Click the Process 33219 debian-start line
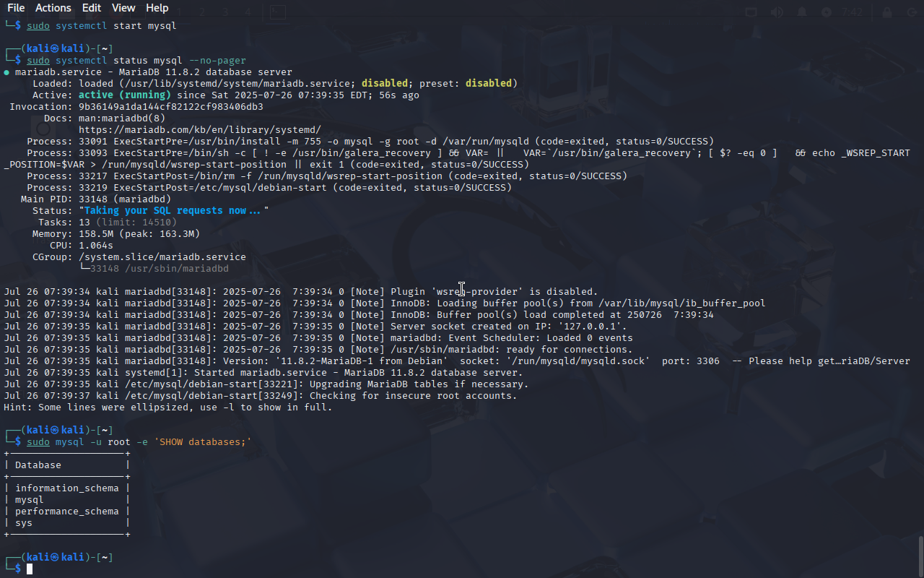 (x=269, y=188)
